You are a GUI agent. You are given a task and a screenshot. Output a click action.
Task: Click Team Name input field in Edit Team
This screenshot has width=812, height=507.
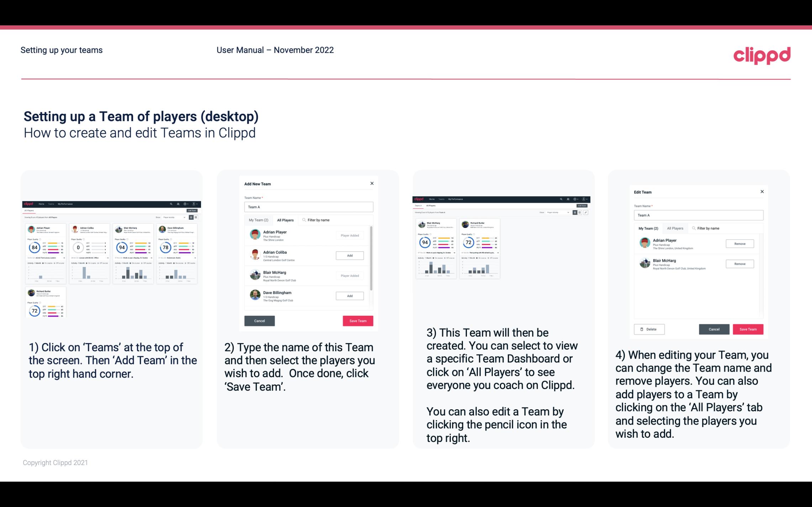point(698,215)
